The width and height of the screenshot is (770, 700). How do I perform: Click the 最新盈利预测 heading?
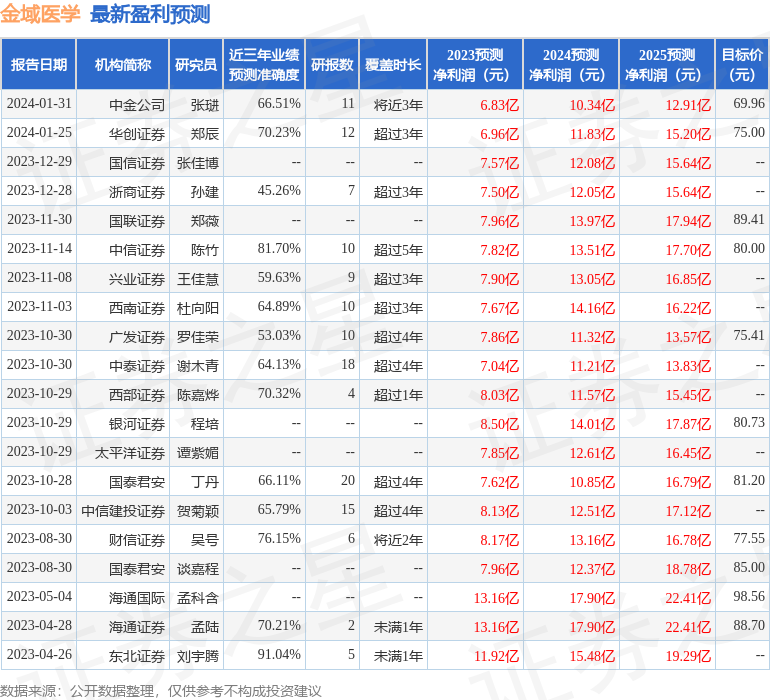(150, 14)
